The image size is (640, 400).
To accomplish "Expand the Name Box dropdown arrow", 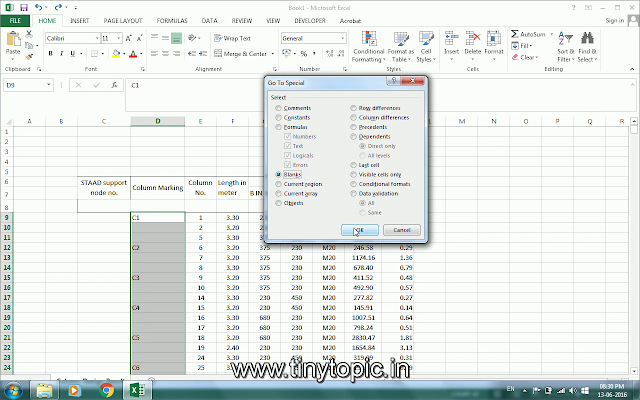I will (49, 85).
